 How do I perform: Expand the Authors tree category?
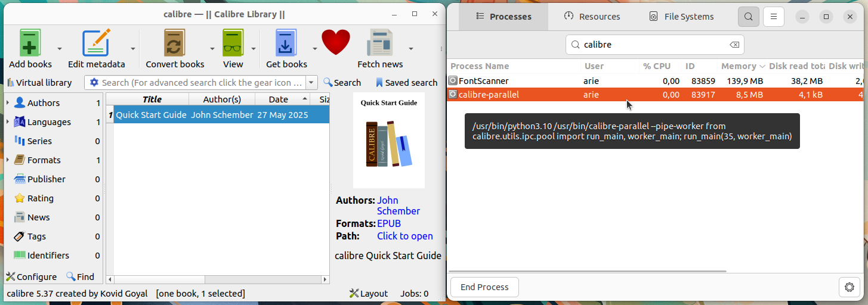(x=8, y=103)
